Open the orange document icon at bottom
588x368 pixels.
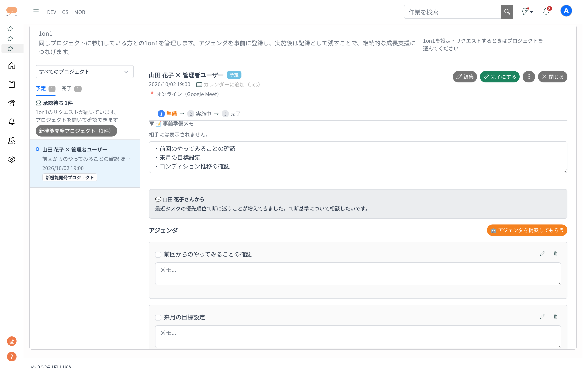pyautogui.click(x=12, y=341)
